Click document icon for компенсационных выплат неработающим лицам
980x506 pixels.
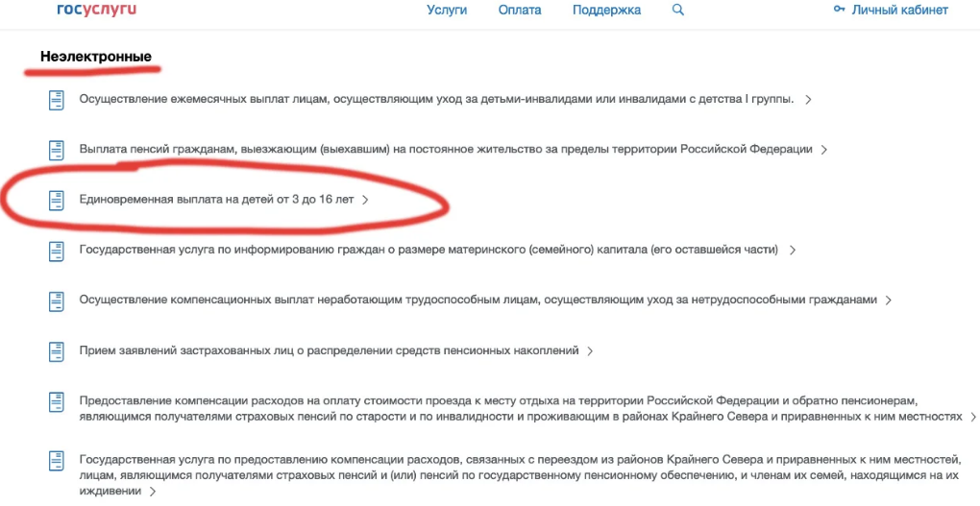pos(57,301)
